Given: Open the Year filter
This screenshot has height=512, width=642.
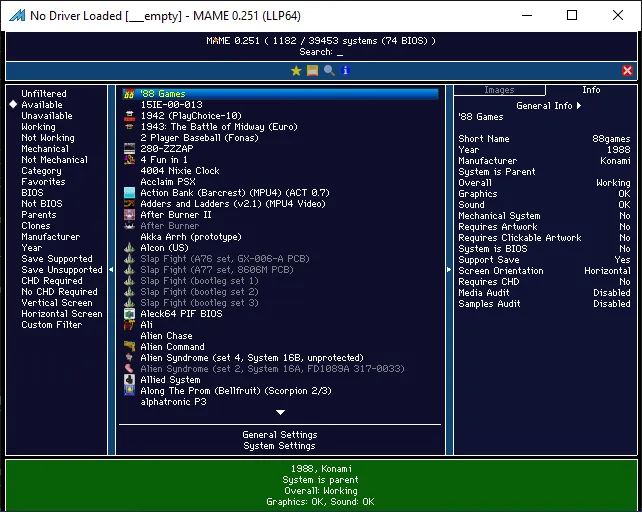Looking at the screenshot, I should click(x=32, y=248).
